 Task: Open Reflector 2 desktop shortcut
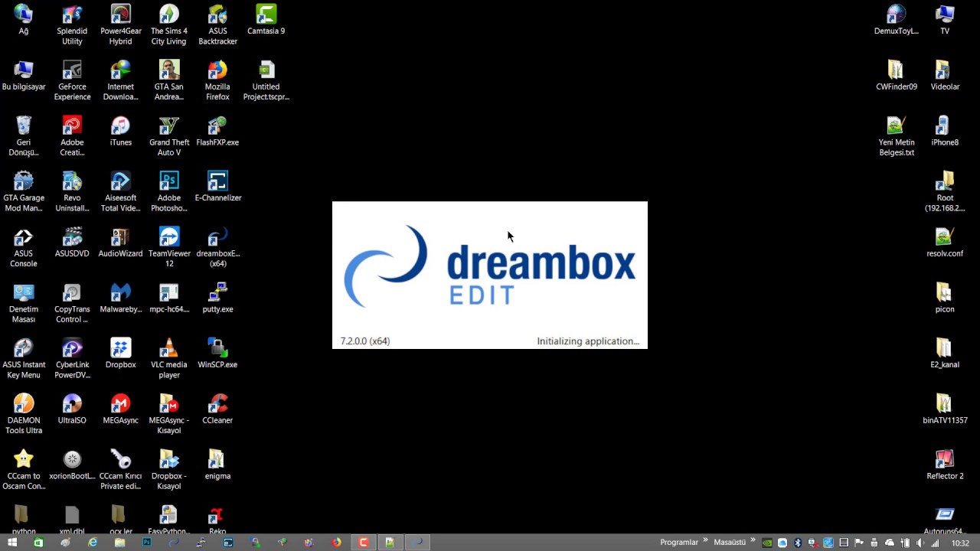coord(945,465)
